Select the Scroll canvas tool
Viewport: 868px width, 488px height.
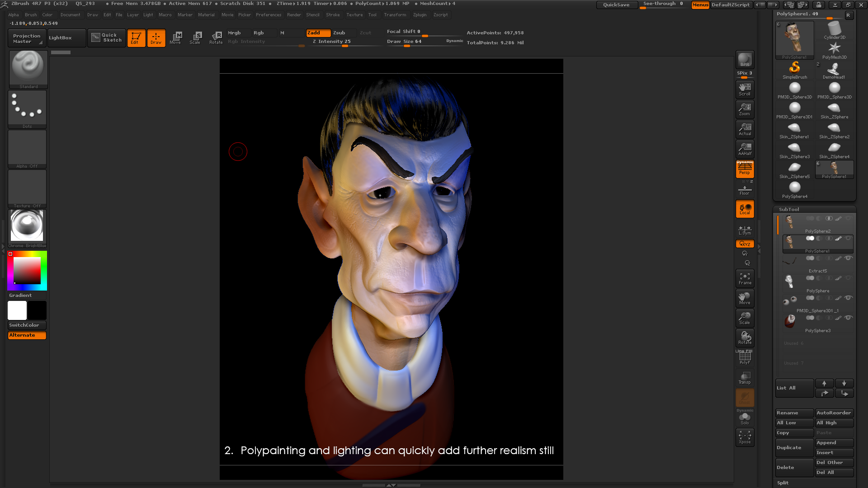[x=745, y=89]
